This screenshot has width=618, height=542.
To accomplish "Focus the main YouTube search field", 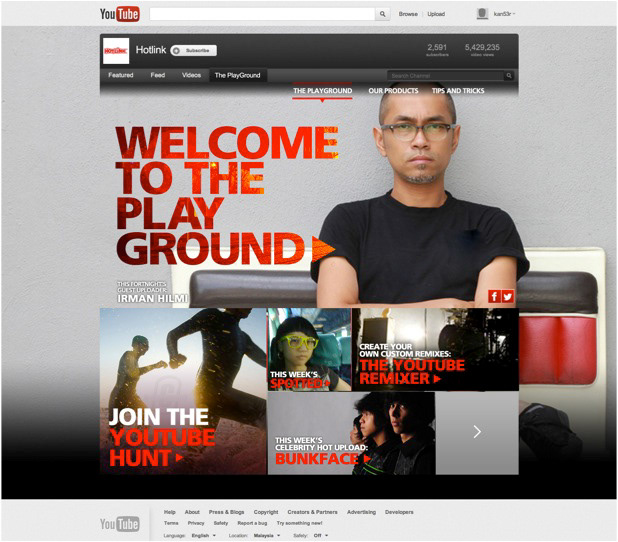I will click(262, 14).
